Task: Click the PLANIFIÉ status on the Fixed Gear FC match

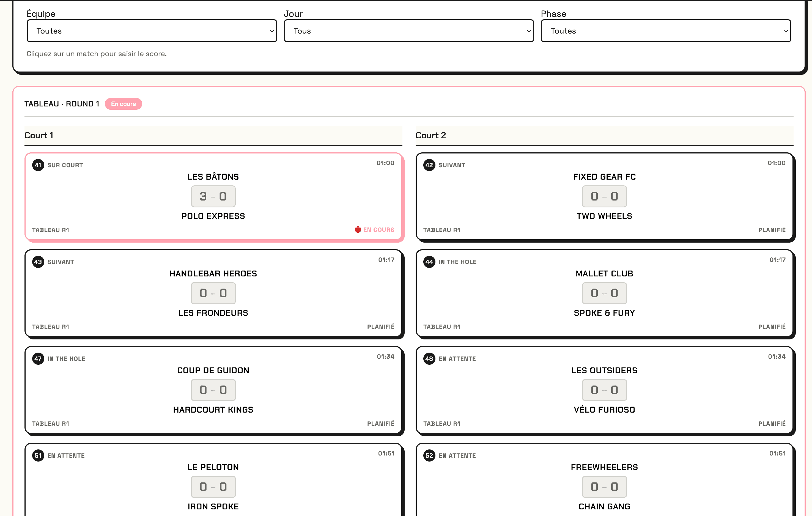Action: click(x=772, y=230)
